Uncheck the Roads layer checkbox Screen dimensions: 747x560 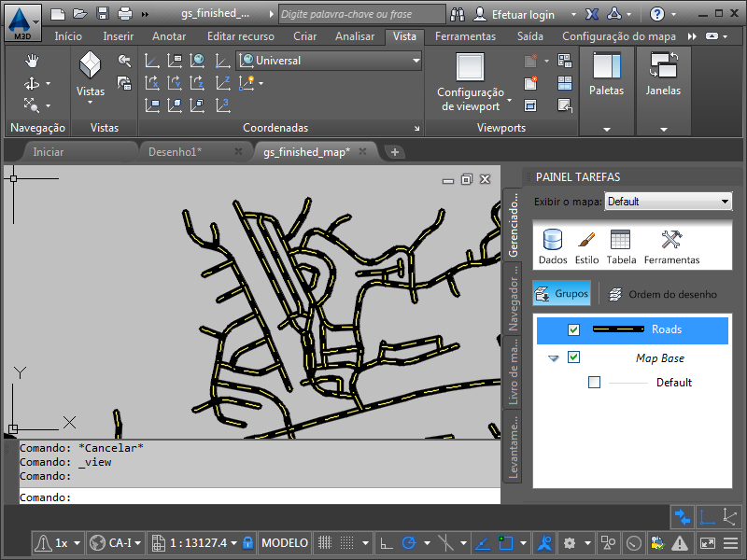coord(573,329)
